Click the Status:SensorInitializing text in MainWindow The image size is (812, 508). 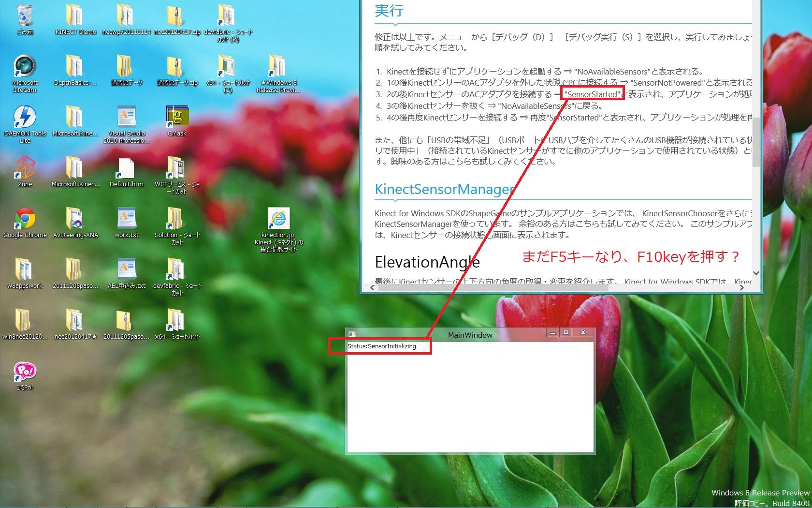(x=381, y=346)
